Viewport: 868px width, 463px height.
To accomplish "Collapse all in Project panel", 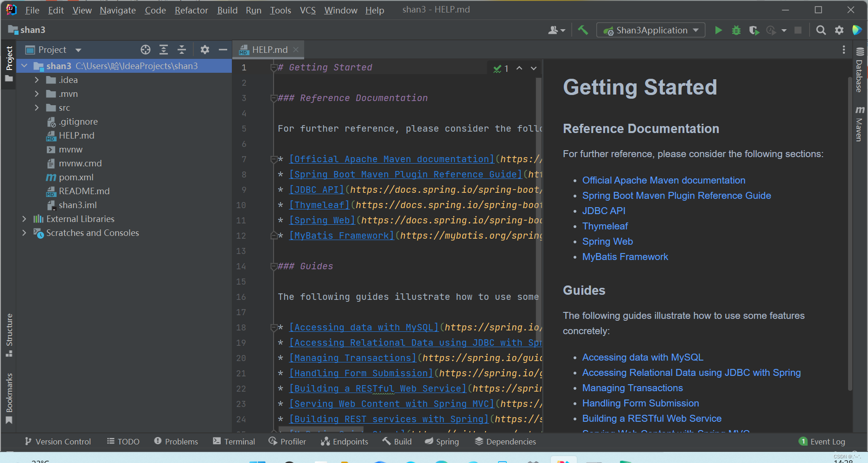I will coord(182,50).
